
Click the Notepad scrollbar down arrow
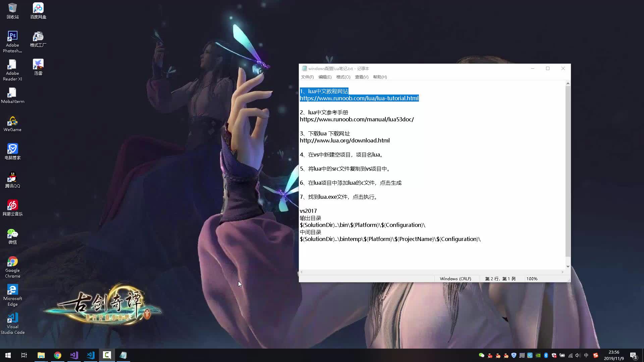pyautogui.click(x=568, y=266)
